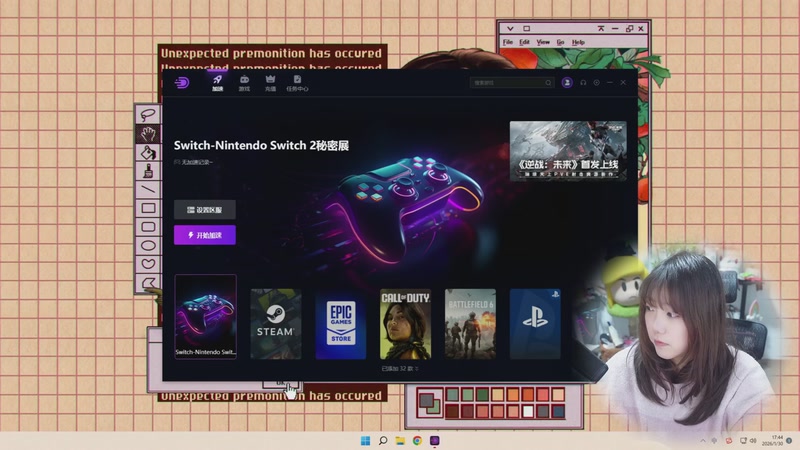Select the Call of Duty game card
The image size is (800, 450).
[x=405, y=324]
